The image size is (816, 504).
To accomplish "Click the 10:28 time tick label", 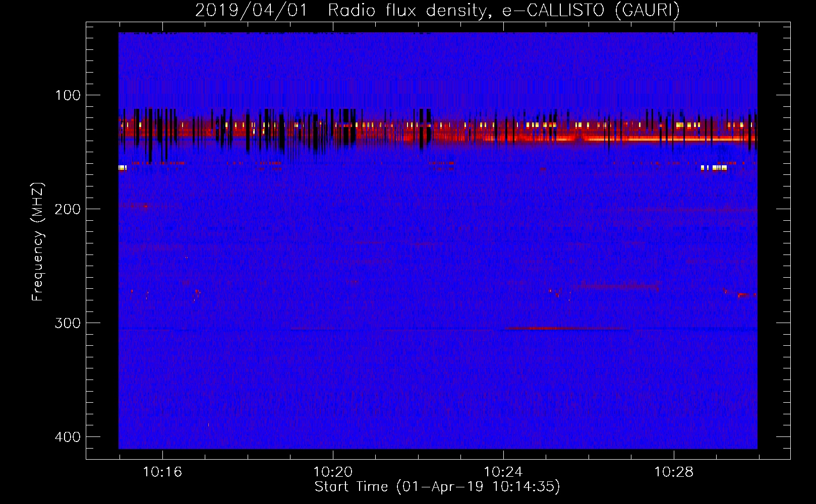I will click(x=674, y=472).
